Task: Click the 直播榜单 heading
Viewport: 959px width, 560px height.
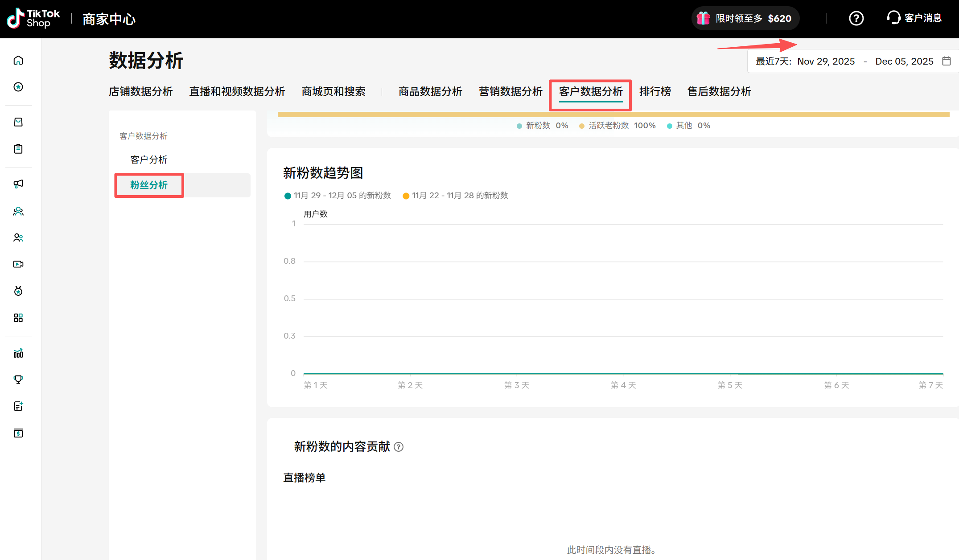Action: tap(305, 478)
